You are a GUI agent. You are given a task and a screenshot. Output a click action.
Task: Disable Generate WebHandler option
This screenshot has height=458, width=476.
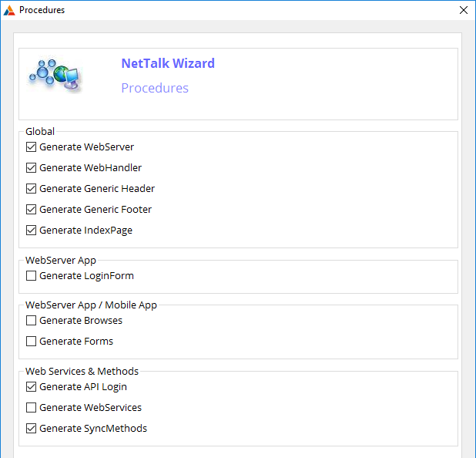(x=31, y=167)
